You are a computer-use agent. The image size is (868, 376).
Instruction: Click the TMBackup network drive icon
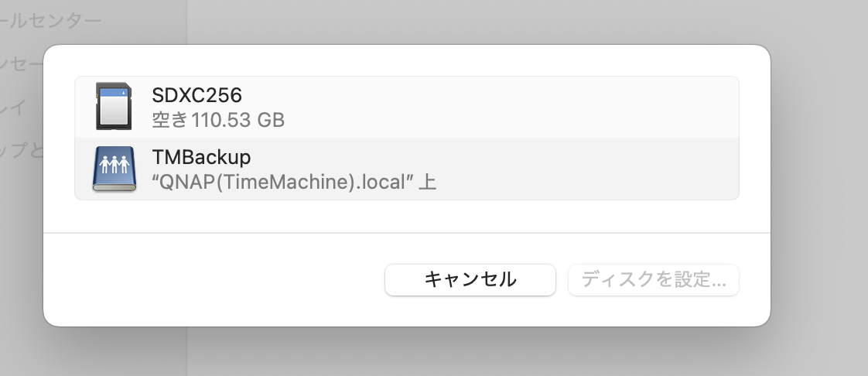tap(114, 169)
